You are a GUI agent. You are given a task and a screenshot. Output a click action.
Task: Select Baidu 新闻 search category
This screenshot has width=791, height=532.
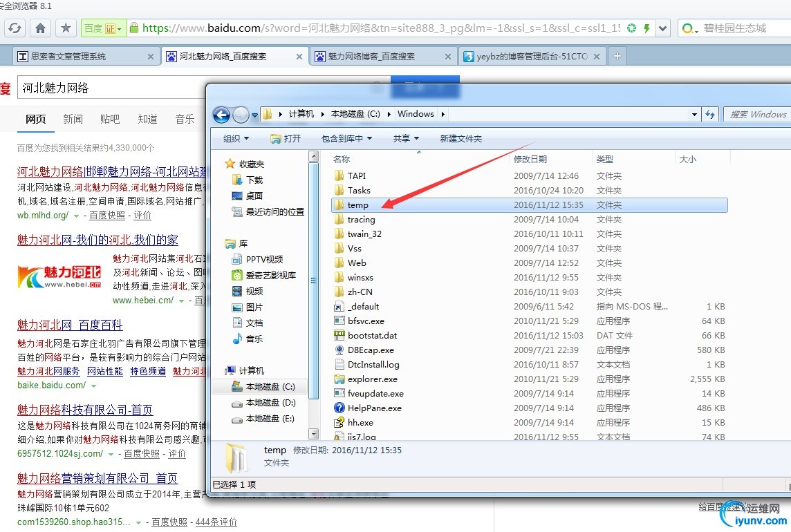pos(73,119)
